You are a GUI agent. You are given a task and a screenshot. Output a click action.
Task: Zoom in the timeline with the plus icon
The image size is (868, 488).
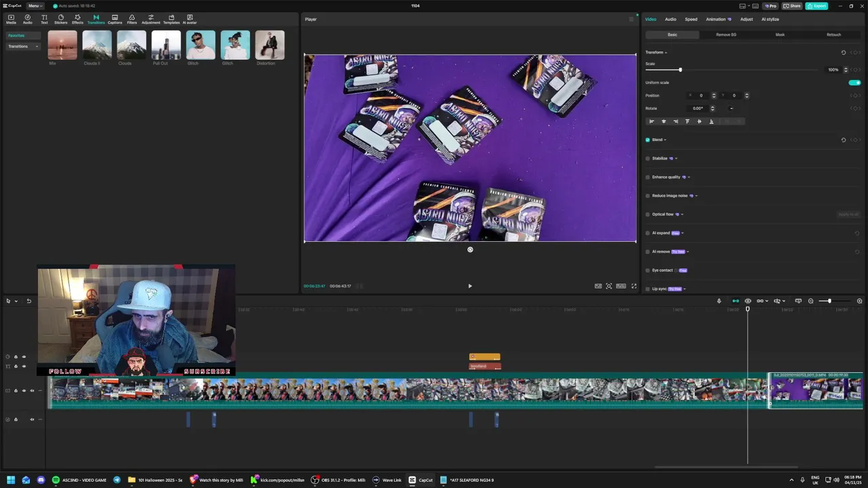[859, 301]
